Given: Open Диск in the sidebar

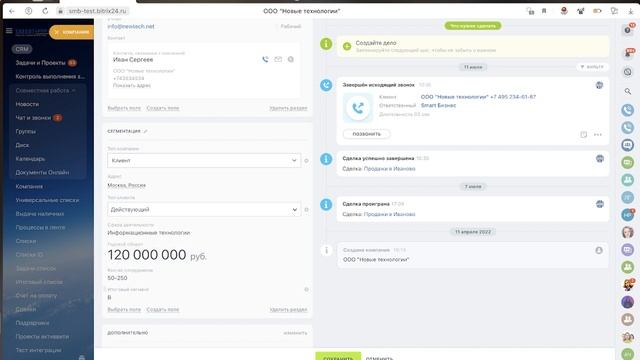Looking at the screenshot, I should point(22,145).
